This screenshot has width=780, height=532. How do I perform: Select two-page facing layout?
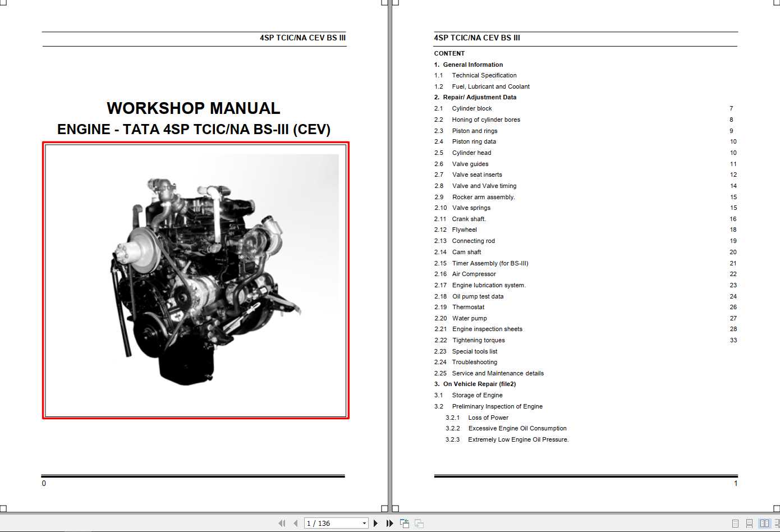[764, 523]
